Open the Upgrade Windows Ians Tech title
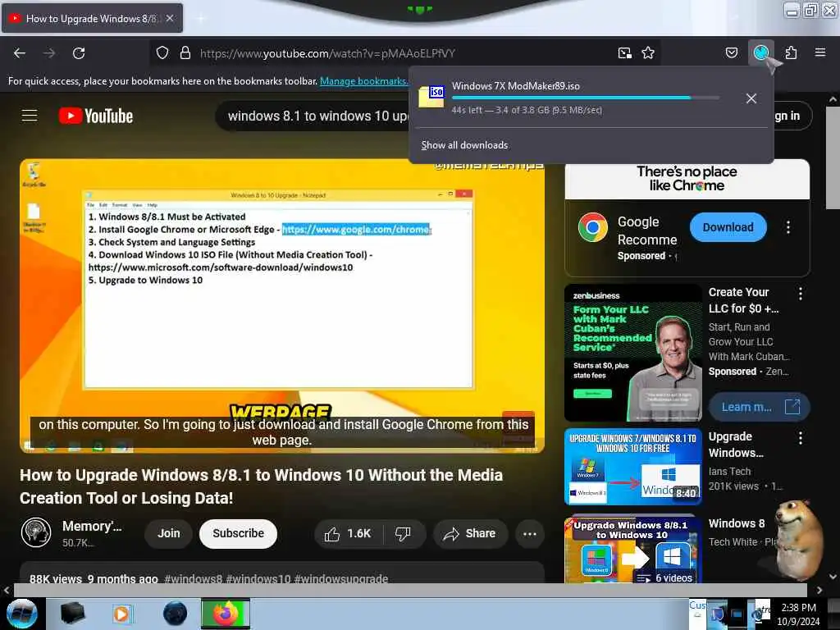This screenshot has height=630, width=840. pyautogui.click(x=736, y=445)
